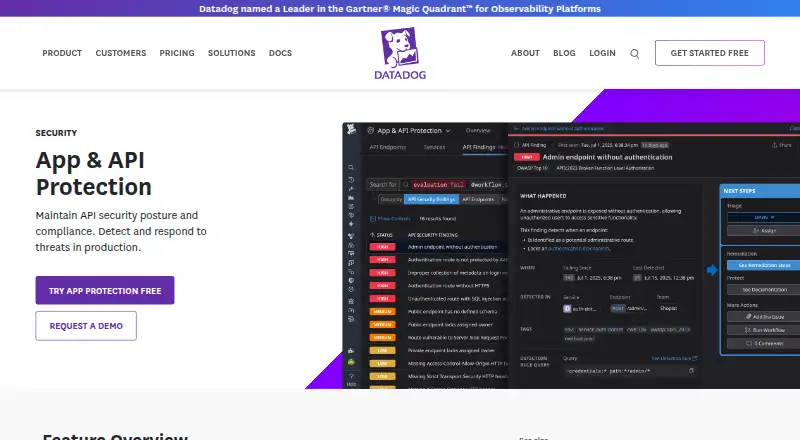800x440 pixels.
Task: Switch to the API Endpoints tab
Action: [388, 147]
